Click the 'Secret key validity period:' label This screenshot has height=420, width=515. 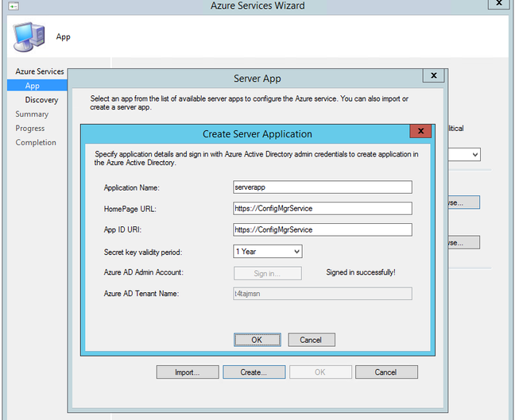click(142, 252)
